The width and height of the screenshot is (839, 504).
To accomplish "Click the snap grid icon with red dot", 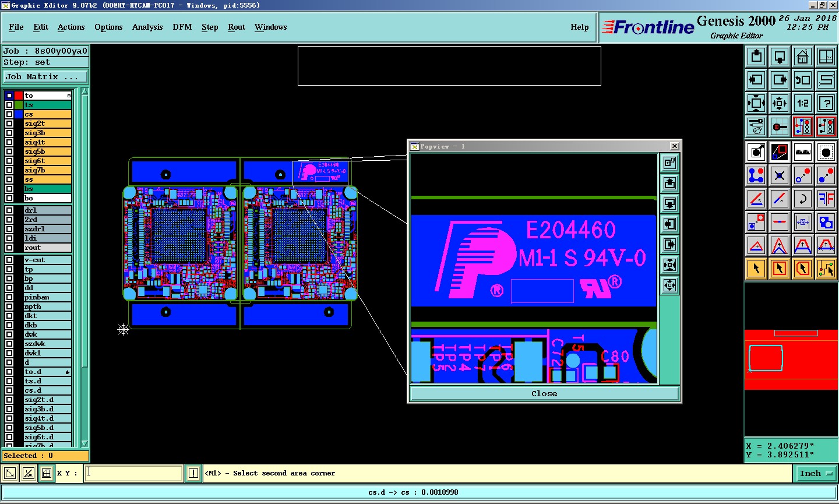I will (x=780, y=126).
